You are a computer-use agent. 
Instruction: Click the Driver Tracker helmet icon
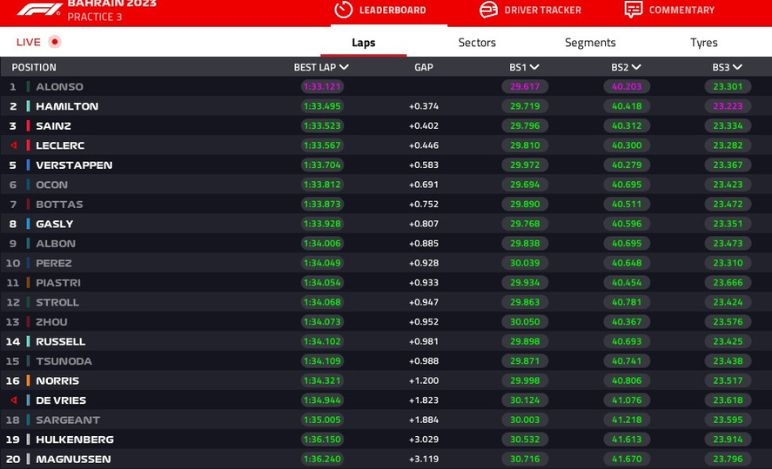point(488,10)
